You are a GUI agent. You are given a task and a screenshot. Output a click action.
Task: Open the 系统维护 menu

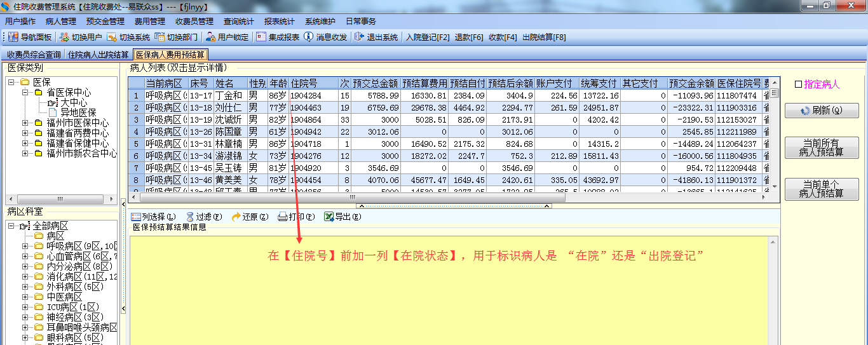(320, 22)
